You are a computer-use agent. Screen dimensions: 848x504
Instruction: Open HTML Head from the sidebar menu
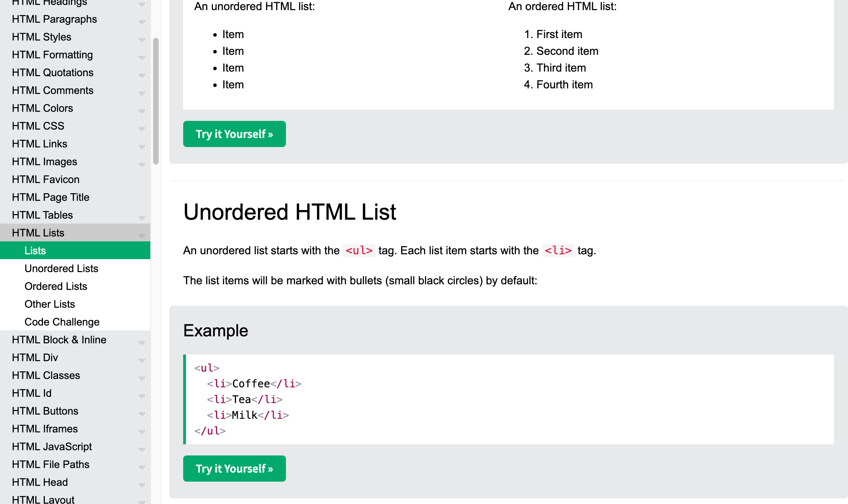point(39,482)
